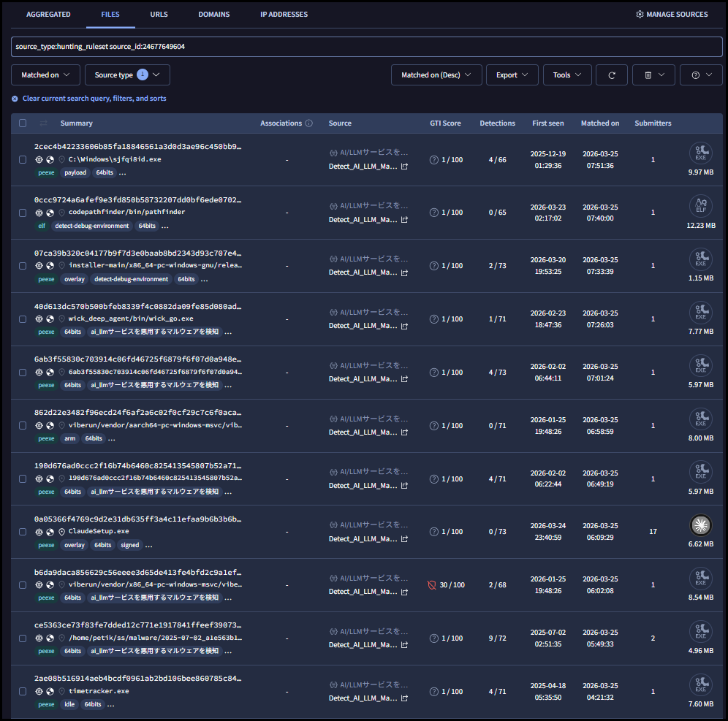Click GTI score shield icon showing 30/100

432,585
